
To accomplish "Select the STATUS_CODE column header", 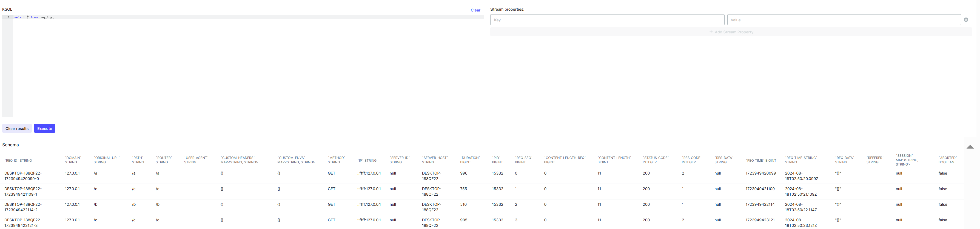I will pos(655,160).
